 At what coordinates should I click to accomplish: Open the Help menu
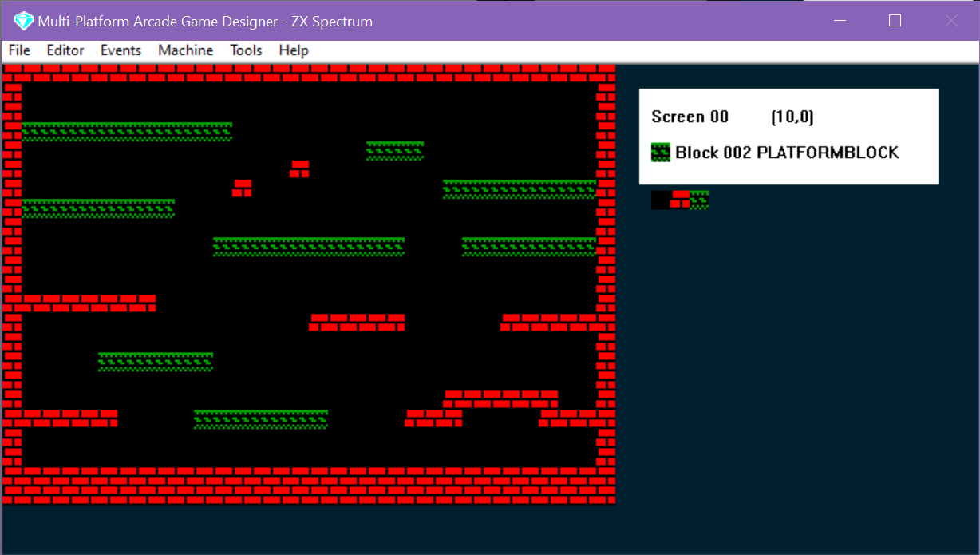[294, 50]
